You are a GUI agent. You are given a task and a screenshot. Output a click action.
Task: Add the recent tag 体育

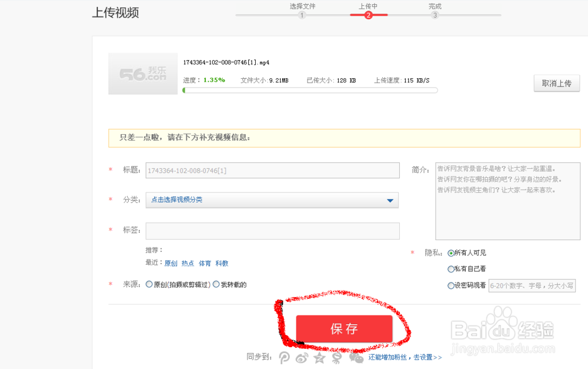click(205, 263)
